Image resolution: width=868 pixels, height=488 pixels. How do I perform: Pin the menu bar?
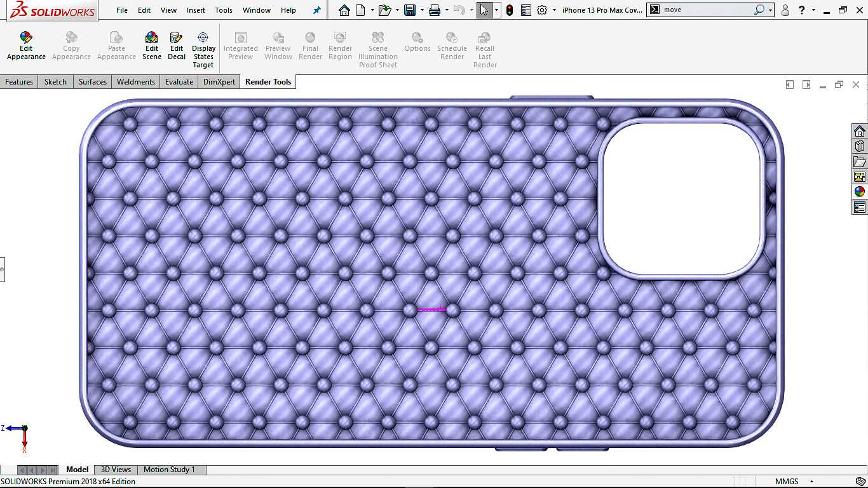click(317, 10)
